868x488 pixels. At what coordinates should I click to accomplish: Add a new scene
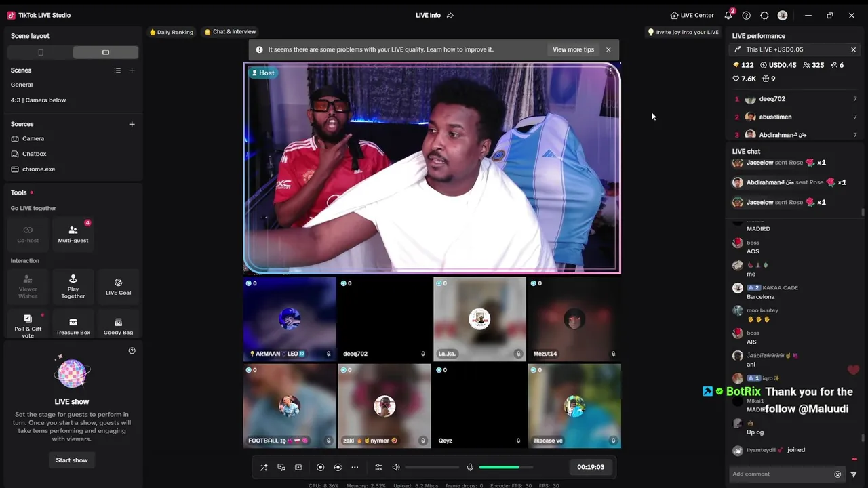(x=132, y=70)
